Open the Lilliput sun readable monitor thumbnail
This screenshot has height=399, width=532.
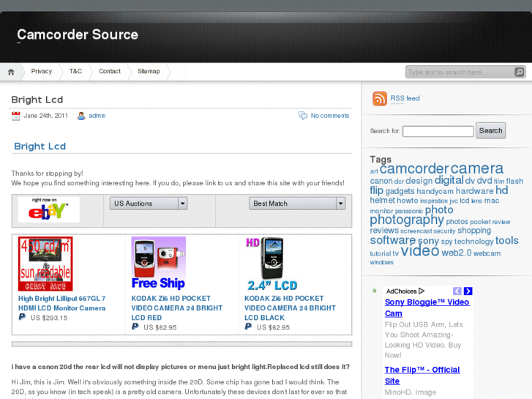[x=45, y=264]
